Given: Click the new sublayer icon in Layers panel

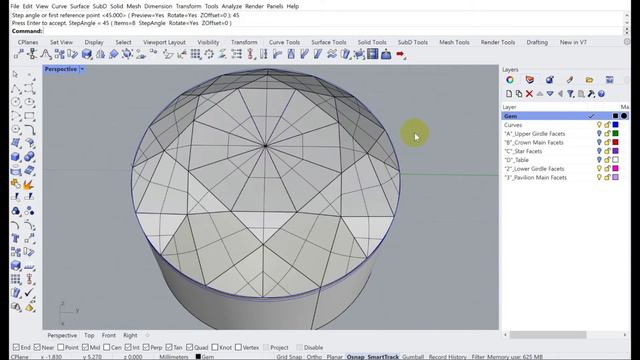Looking at the screenshot, I should pyautogui.click(x=519, y=94).
